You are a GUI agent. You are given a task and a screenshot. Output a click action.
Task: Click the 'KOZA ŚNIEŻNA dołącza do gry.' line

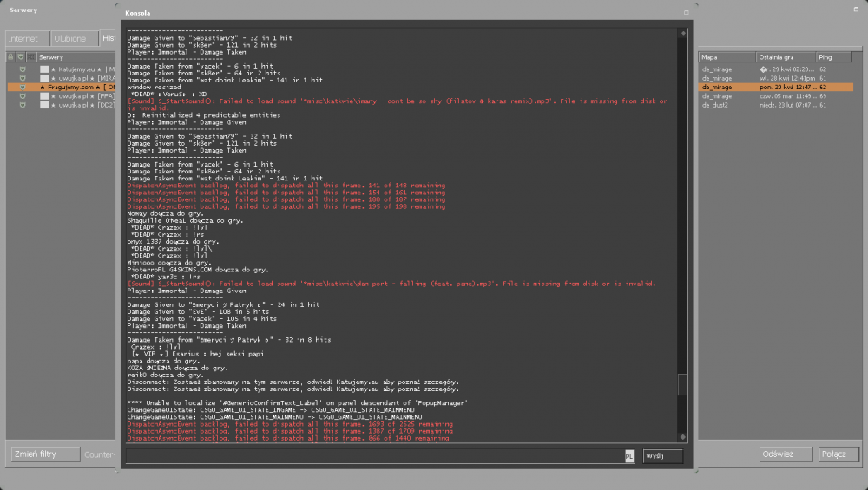[x=176, y=369]
